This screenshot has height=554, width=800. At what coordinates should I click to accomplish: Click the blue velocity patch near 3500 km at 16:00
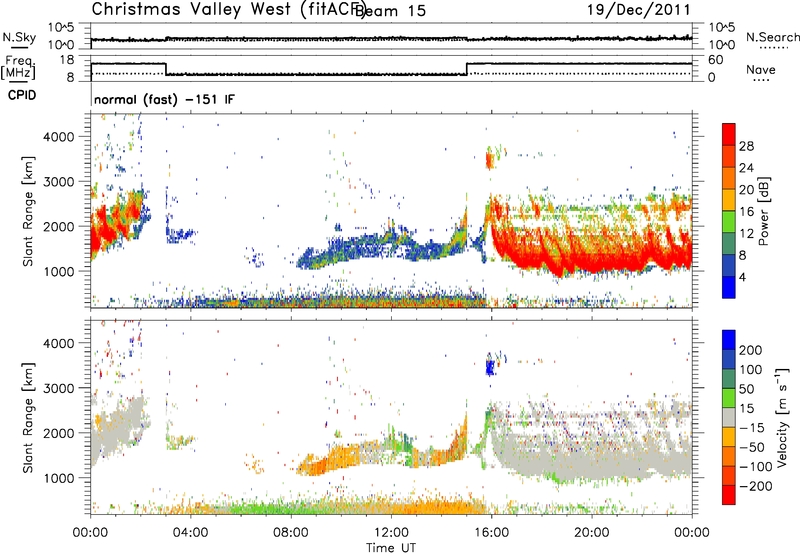pos(490,367)
